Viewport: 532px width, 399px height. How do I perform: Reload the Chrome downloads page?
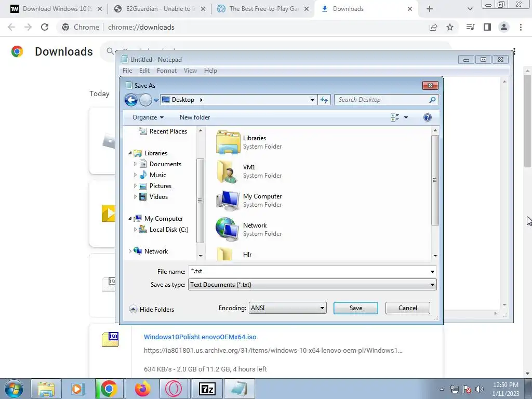click(45, 27)
